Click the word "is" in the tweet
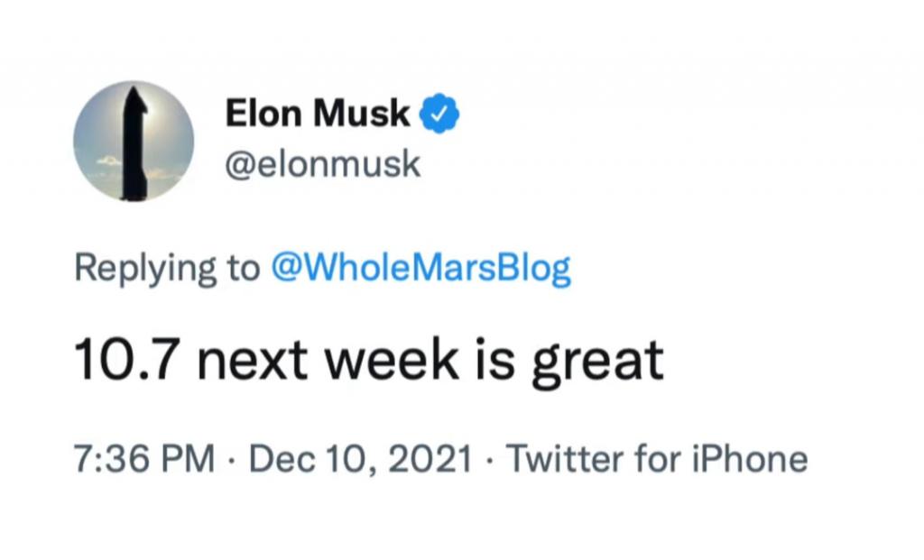 click(x=495, y=360)
